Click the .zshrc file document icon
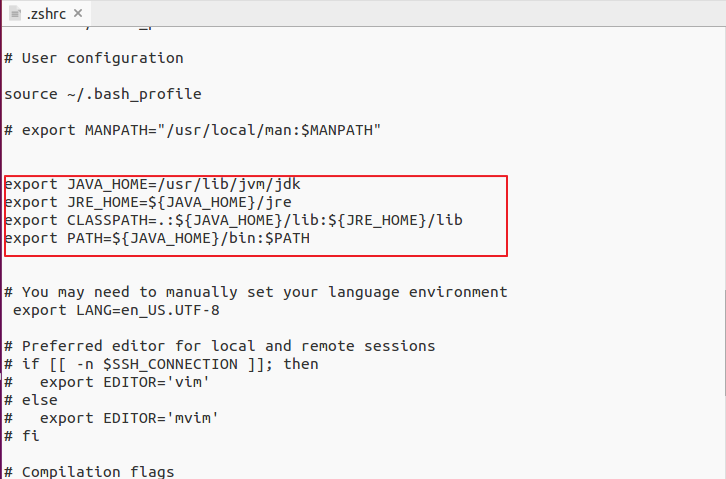726x479 pixels. coord(15,13)
